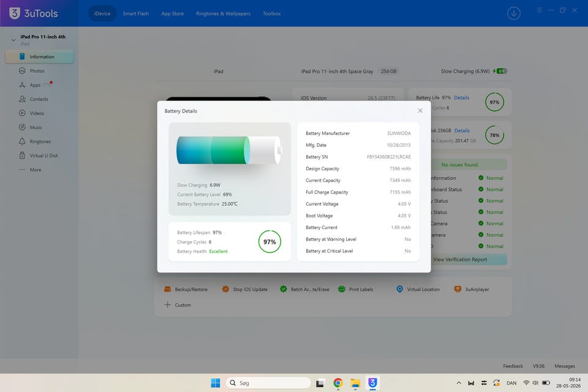
Task: Open the Toolbox tab
Action: (271, 13)
